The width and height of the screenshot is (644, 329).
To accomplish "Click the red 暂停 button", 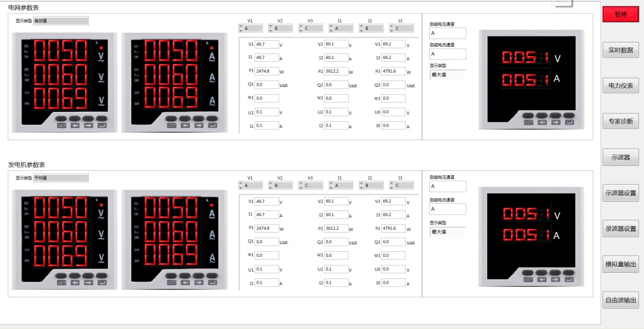I will (621, 14).
